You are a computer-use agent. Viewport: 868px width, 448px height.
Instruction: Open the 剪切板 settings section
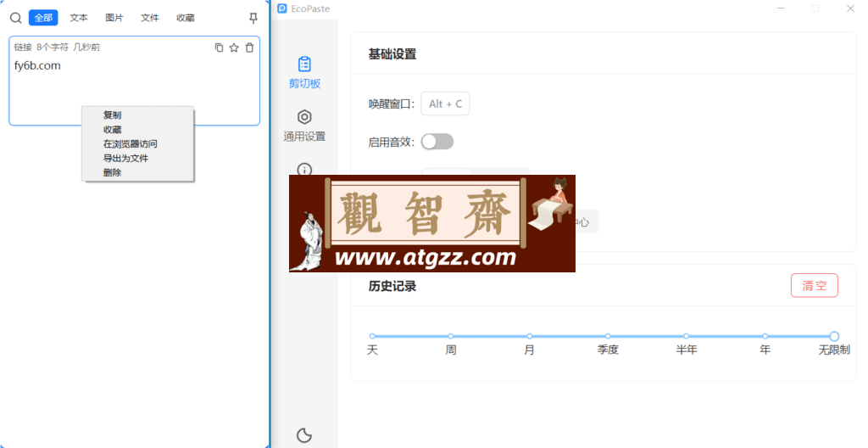[x=304, y=73]
